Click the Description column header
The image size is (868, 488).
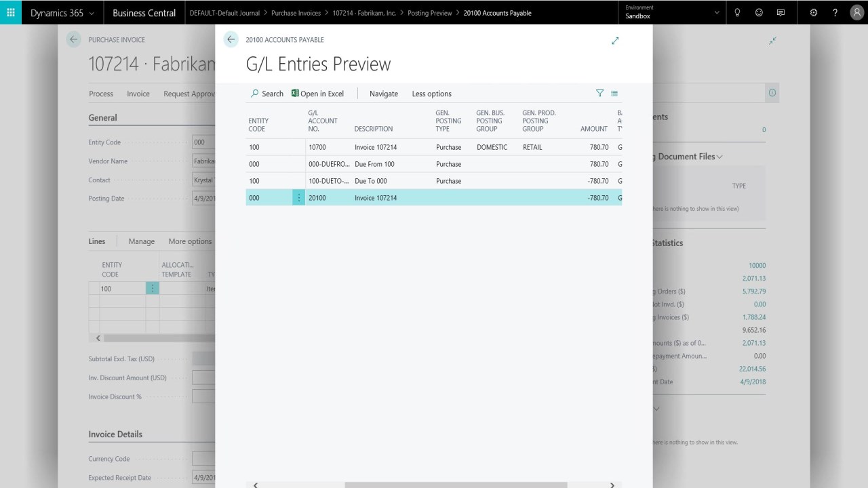point(374,129)
